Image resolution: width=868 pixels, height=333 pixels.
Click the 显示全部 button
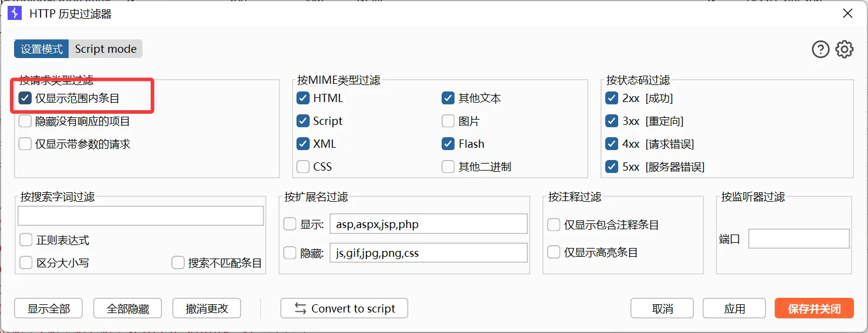49,308
